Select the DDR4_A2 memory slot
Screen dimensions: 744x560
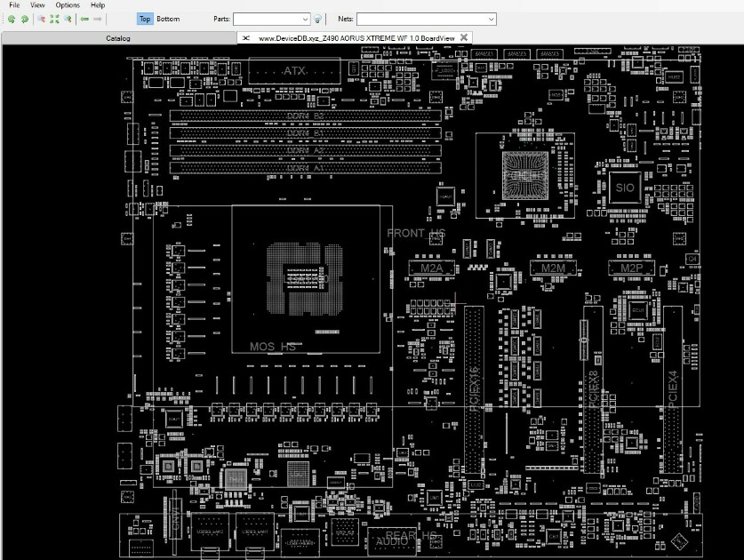306,150
